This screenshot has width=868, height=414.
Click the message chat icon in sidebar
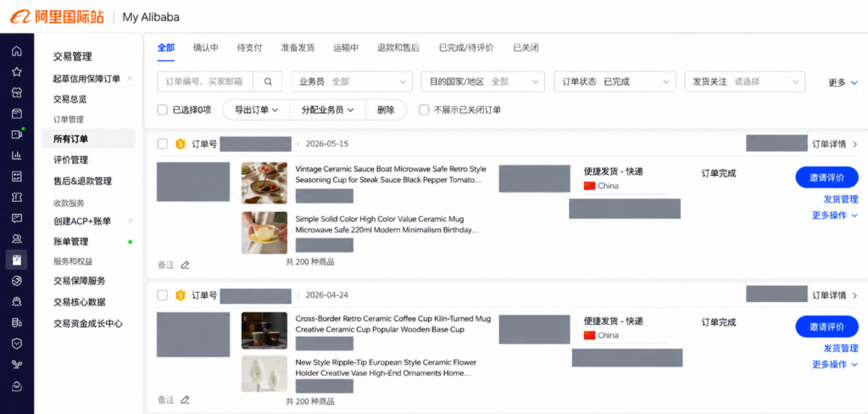coord(17,218)
